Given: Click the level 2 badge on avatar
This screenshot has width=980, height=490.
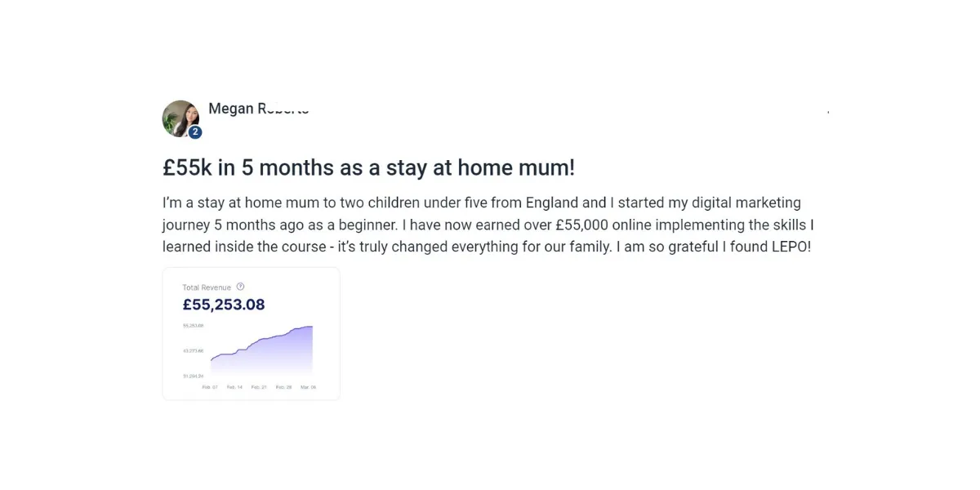Looking at the screenshot, I should pos(195,132).
